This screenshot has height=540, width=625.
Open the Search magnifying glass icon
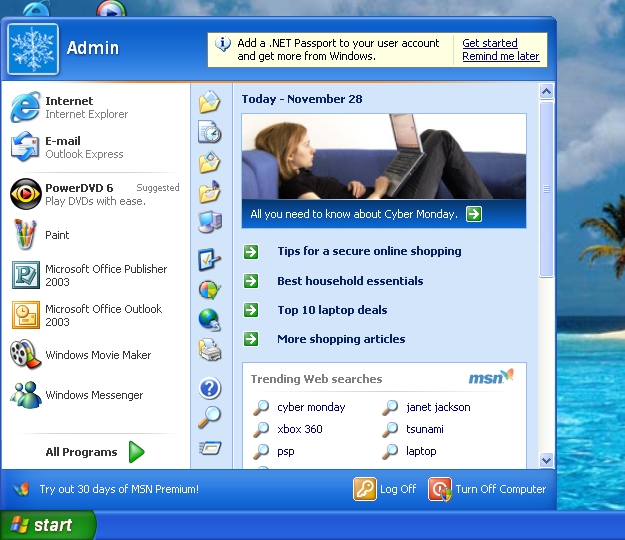tap(210, 417)
